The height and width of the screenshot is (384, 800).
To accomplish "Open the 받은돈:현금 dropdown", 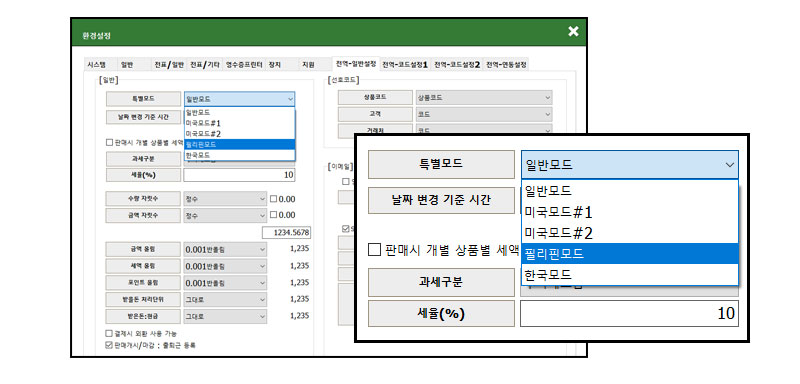I will click(224, 316).
